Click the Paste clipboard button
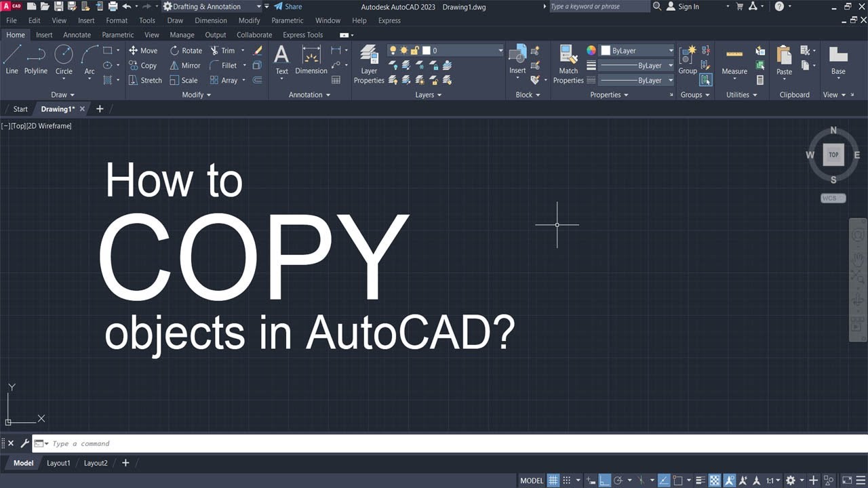 pyautogui.click(x=784, y=61)
